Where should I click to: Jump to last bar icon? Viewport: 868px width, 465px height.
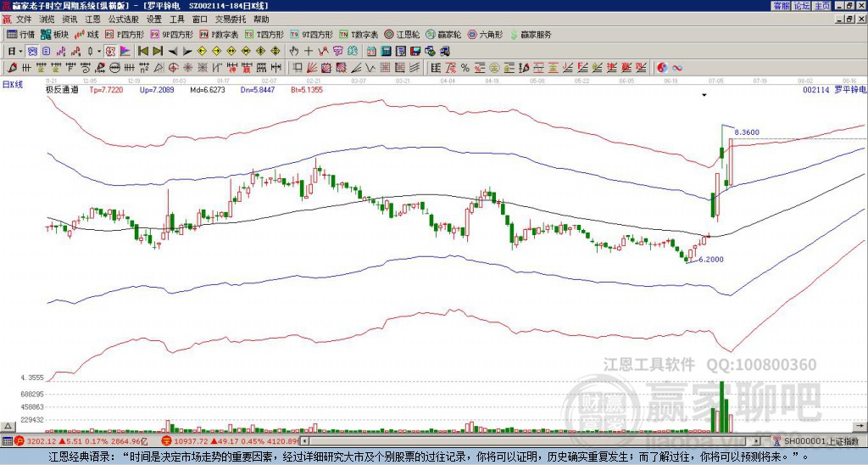pyautogui.click(x=158, y=52)
